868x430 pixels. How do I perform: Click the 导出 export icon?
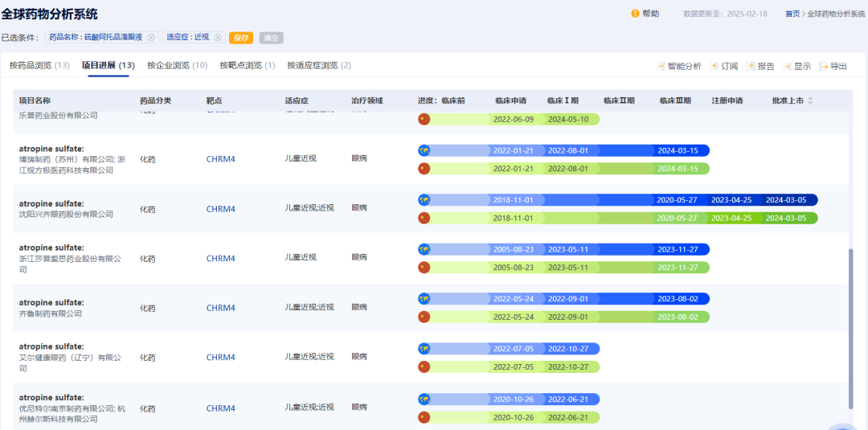point(824,67)
